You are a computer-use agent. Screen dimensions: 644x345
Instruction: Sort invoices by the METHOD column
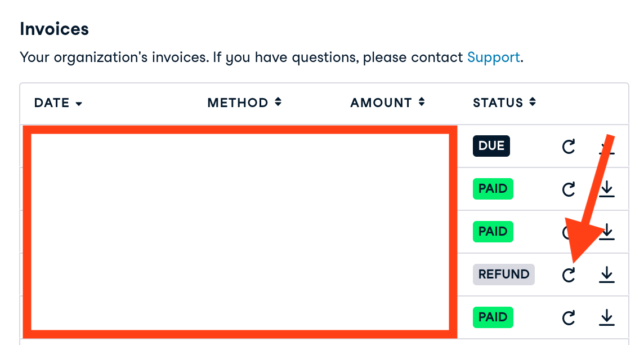coord(244,103)
